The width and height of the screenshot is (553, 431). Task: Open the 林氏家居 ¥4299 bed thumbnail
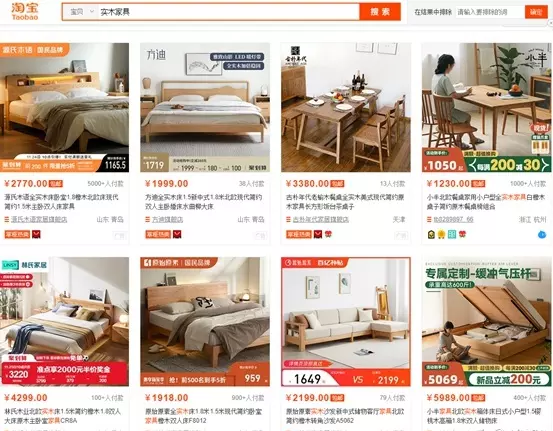[x=64, y=322]
